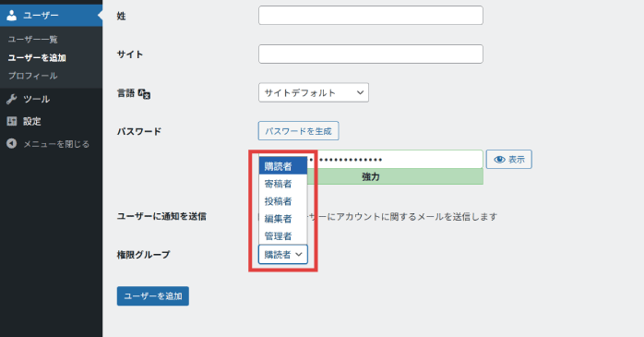Open the 言語 サイトデフォルト dropdown
The height and width of the screenshot is (337, 644).
(314, 92)
